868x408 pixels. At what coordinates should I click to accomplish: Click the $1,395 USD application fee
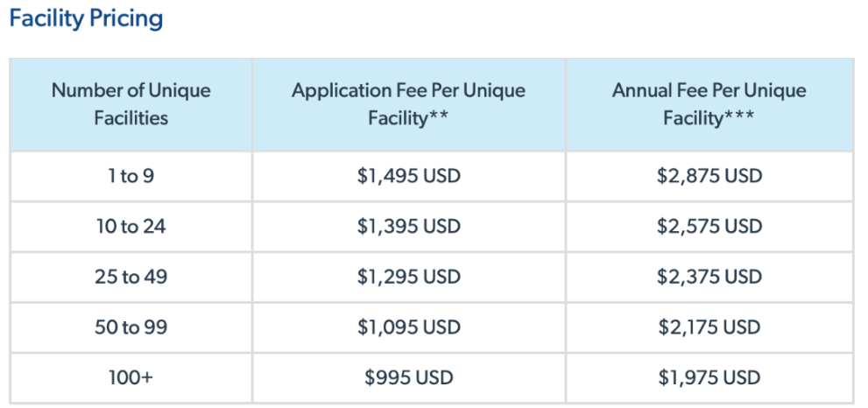408,227
